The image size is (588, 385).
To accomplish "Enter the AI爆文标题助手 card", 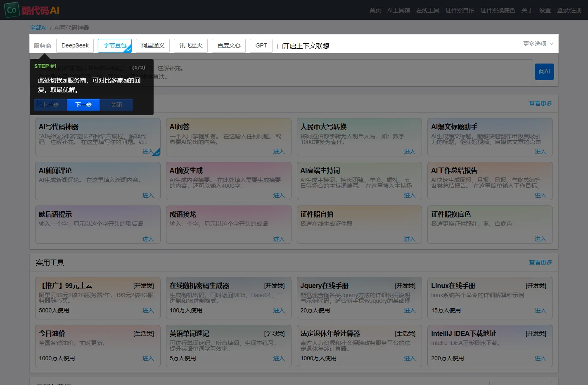I will click(x=541, y=151).
